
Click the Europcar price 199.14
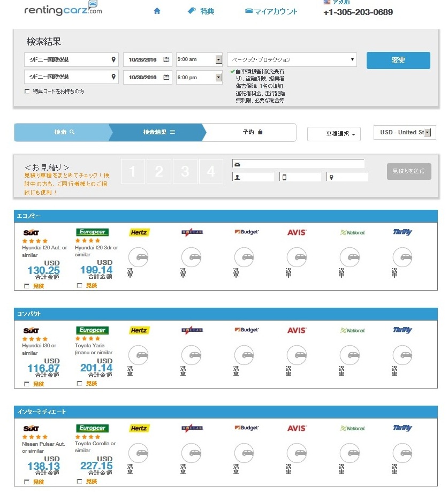click(x=96, y=270)
